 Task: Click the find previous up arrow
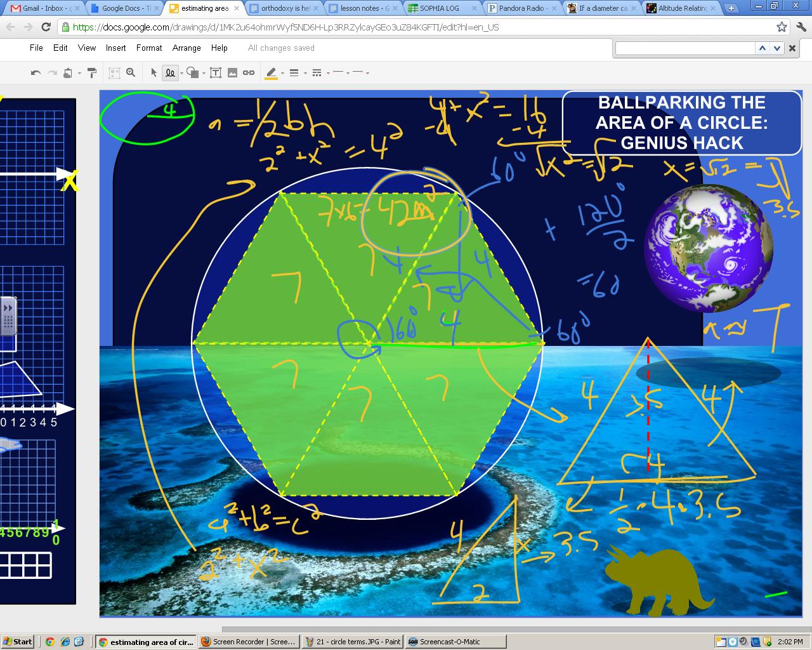[x=763, y=48]
